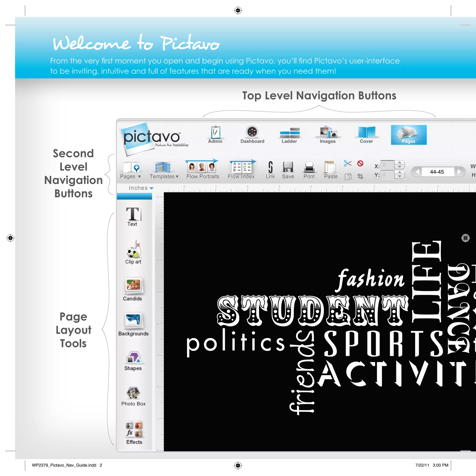Click the 44-45 page number field
The width and height of the screenshot is (476, 476).
(x=438, y=172)
